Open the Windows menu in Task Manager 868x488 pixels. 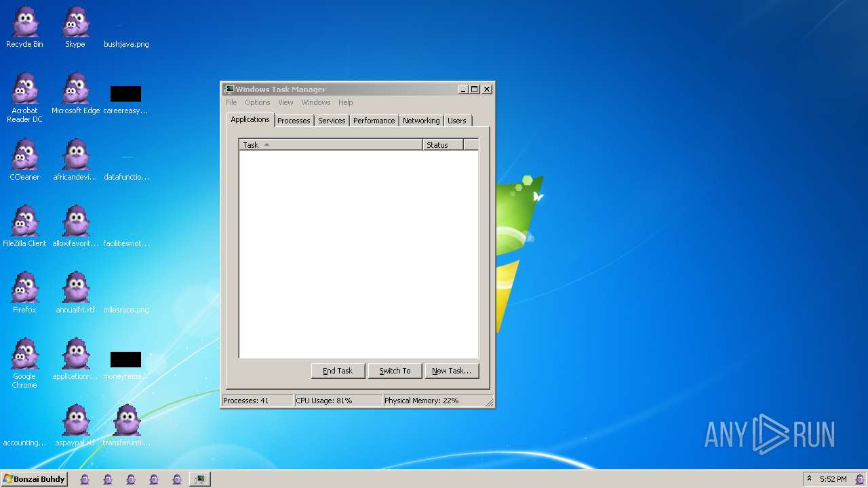(x=316, y=102)
